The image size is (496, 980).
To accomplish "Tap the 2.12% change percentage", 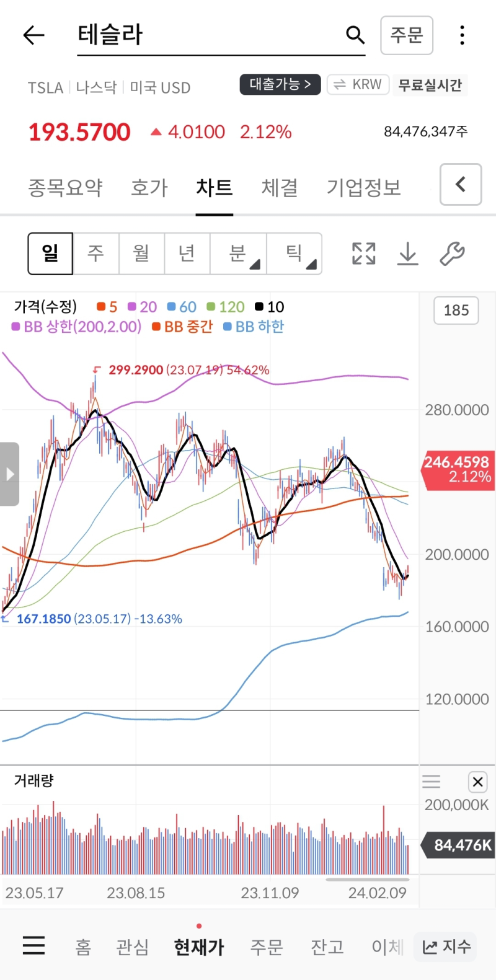I will tap(266, 132).
